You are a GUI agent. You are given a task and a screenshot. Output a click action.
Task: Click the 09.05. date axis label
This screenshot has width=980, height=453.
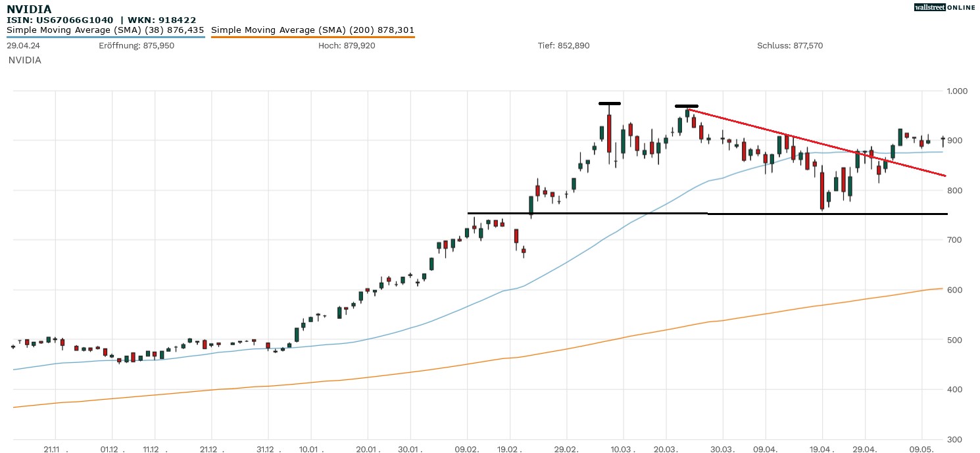(x=922, y=449)
